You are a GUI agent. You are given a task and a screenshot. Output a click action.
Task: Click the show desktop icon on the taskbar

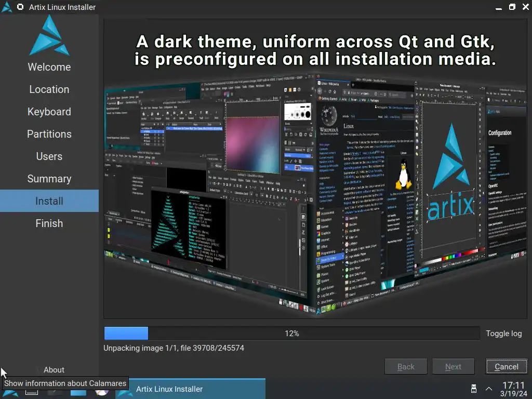(x=32, y=393)
